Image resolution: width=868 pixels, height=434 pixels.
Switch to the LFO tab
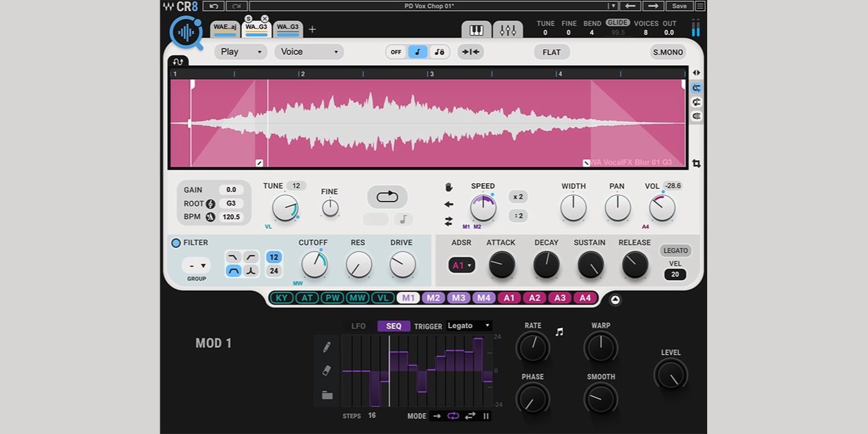(x=359, y=326)
